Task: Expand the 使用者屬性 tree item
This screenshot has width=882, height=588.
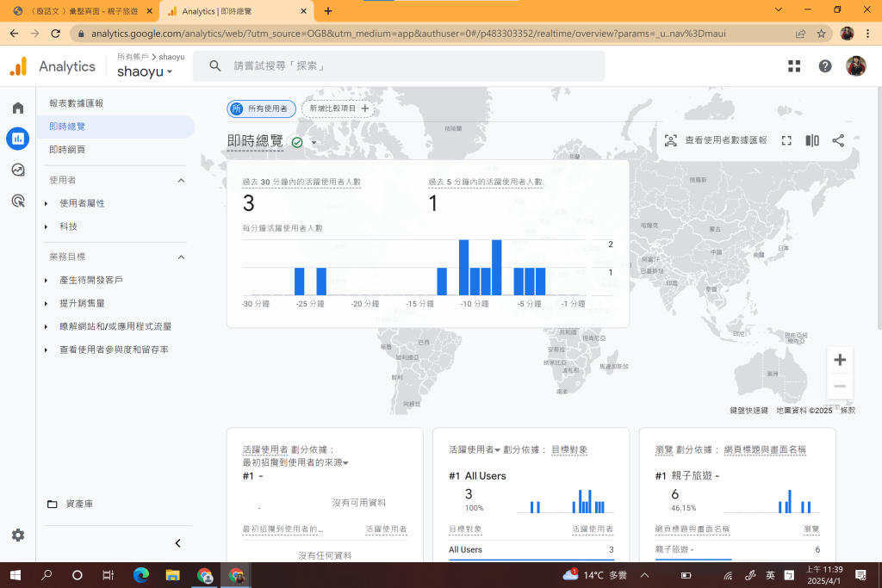Action: click(47, 203)
